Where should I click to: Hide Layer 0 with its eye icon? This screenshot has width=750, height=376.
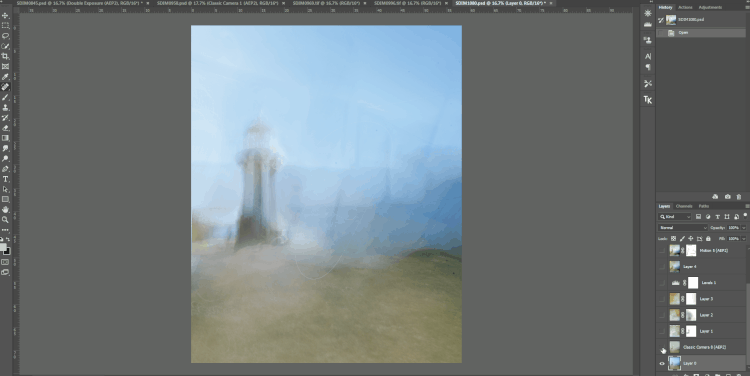[662, 364]
